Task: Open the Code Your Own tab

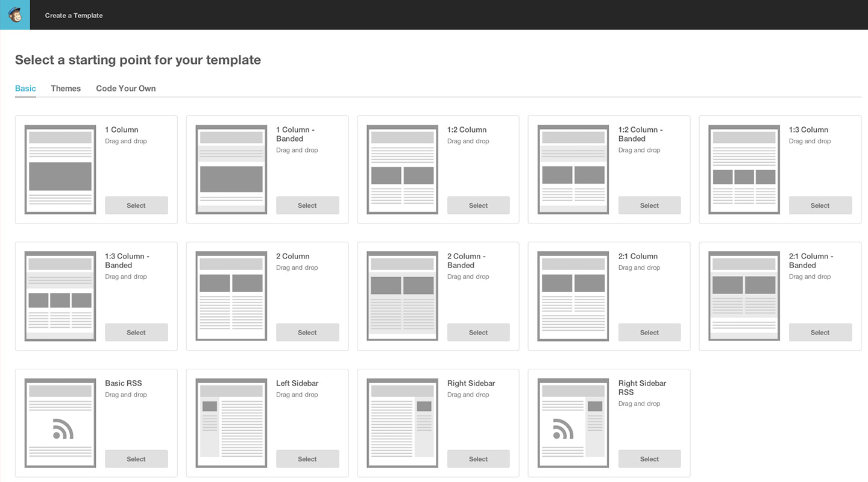Action: pos(125,89)
